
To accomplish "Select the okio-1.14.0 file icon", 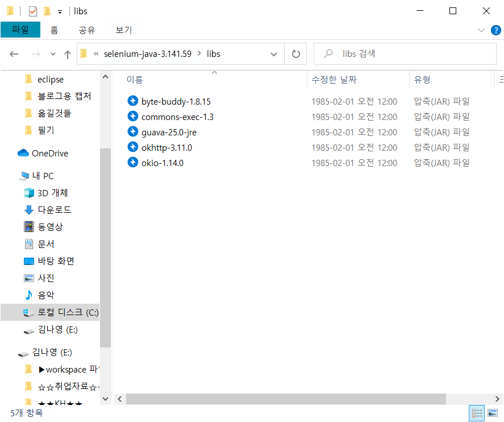I will coord(132,162).
